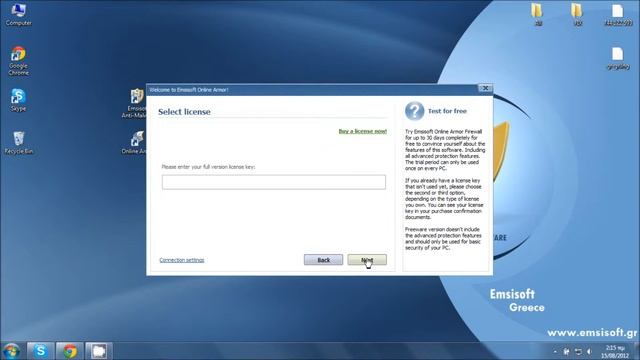Screen dimensions: 640x360
Task: Focus the full version license key field
Action: pyautogui.click(x=273, y=182)
